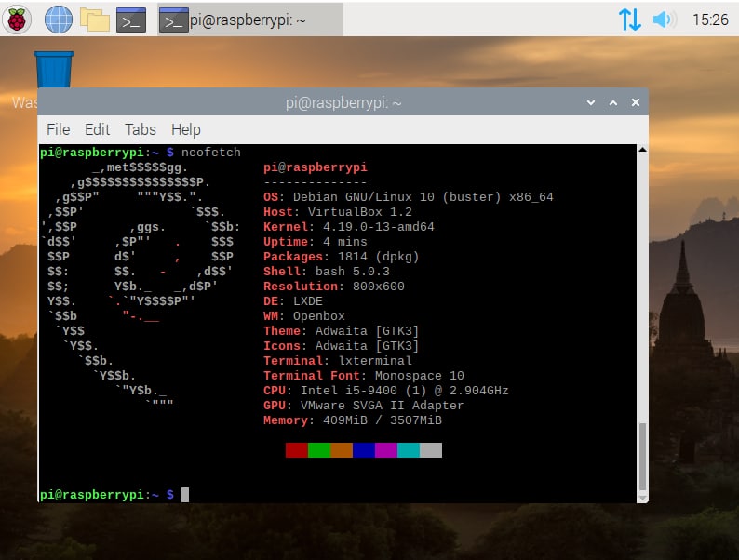The image size is (739, 560).
Task: Launch the web browser globe icon
Action: [59, 20]
